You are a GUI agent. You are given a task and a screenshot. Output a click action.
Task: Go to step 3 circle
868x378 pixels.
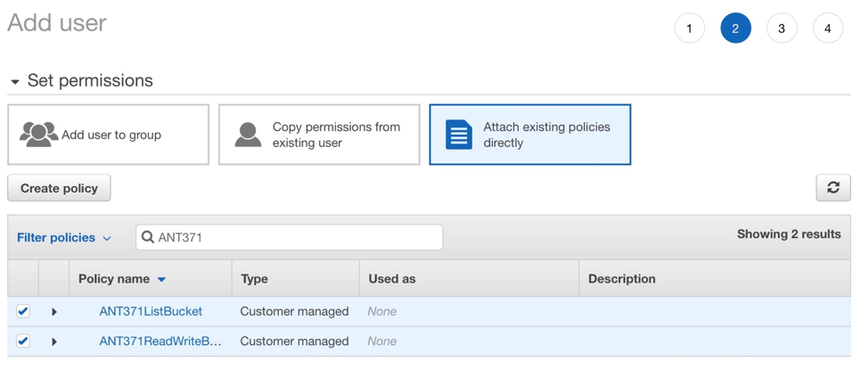point(782,29)
